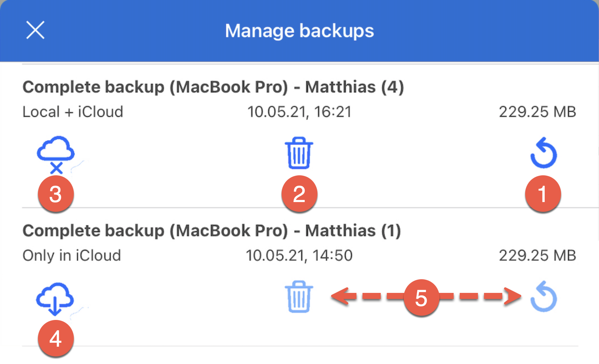
Task: Select the Complete backup Matthias (1) title
Action: click(x=211, y=231)
